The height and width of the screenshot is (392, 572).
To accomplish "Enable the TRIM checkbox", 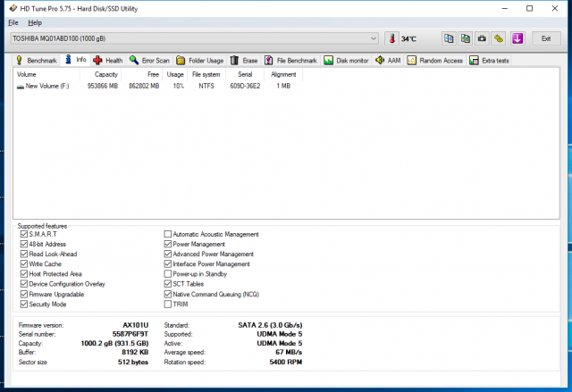I will 168,304.
